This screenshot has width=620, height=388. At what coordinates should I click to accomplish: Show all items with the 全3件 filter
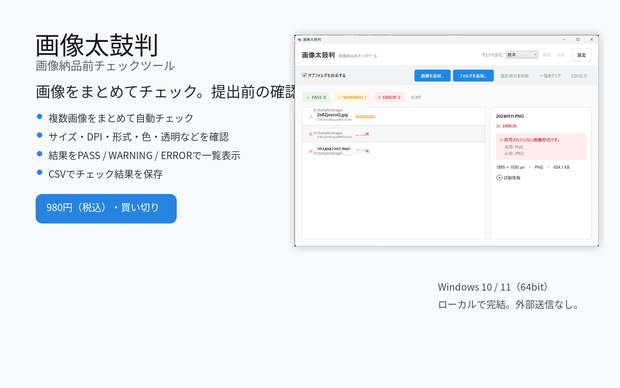[416, 97]
